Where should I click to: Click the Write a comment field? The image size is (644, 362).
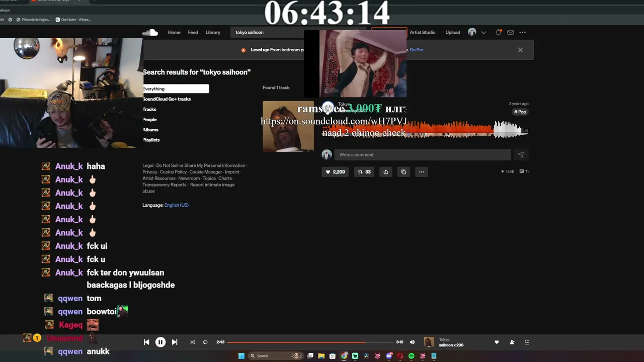(423, 154)
